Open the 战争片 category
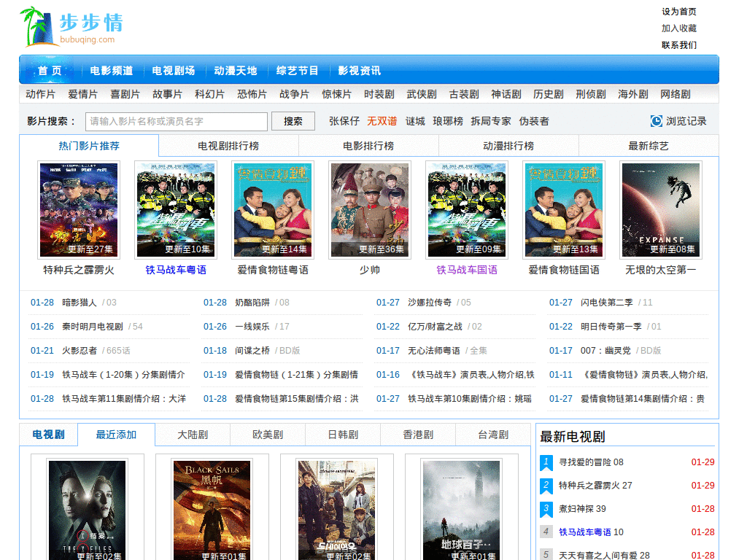 click(295, 94)
